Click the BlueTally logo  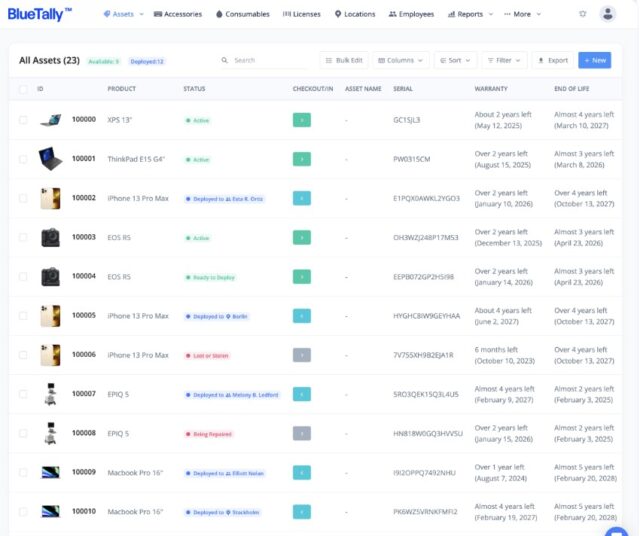pyautogui.click(x=40, y=14)
